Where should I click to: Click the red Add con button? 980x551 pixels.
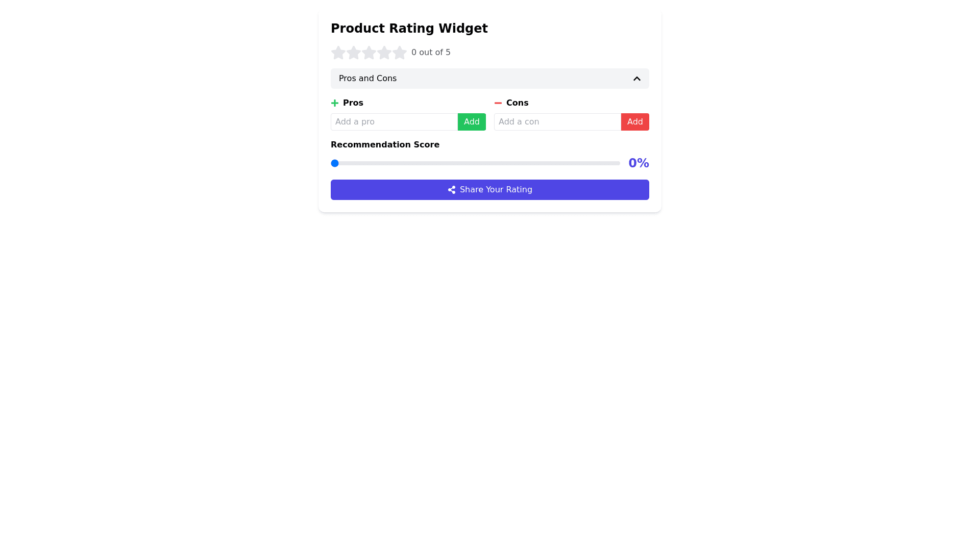(x=634, y=122)
